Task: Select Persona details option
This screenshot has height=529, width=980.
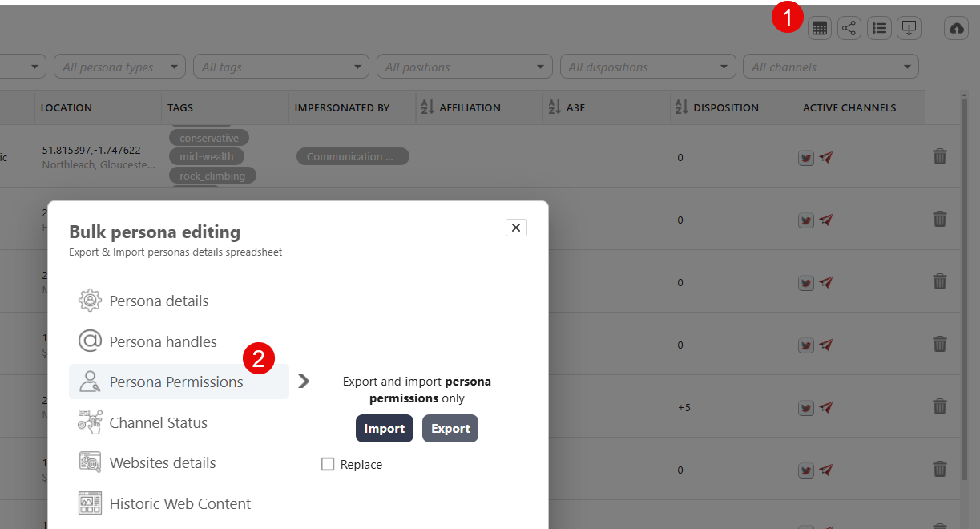Action: (x=159, y=301)
